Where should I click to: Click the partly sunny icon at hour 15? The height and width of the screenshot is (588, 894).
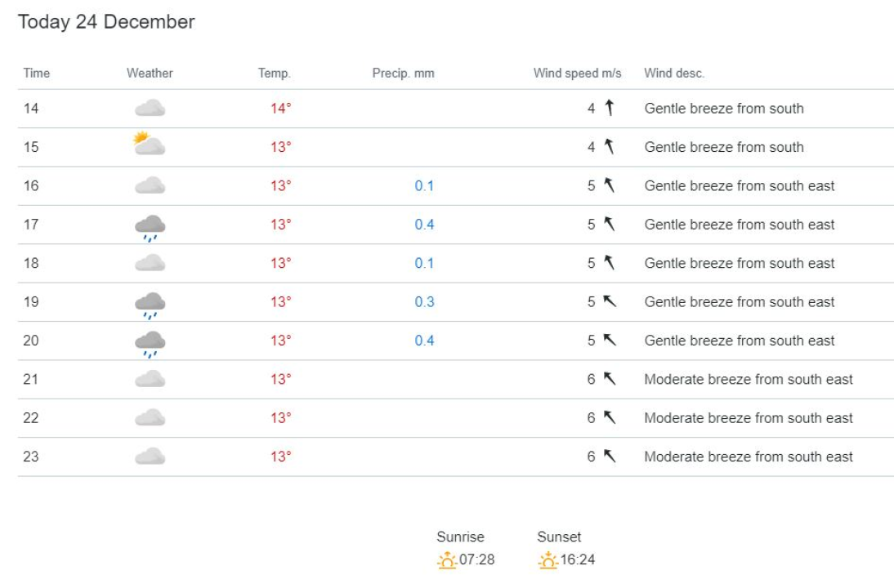click(150, 145)
